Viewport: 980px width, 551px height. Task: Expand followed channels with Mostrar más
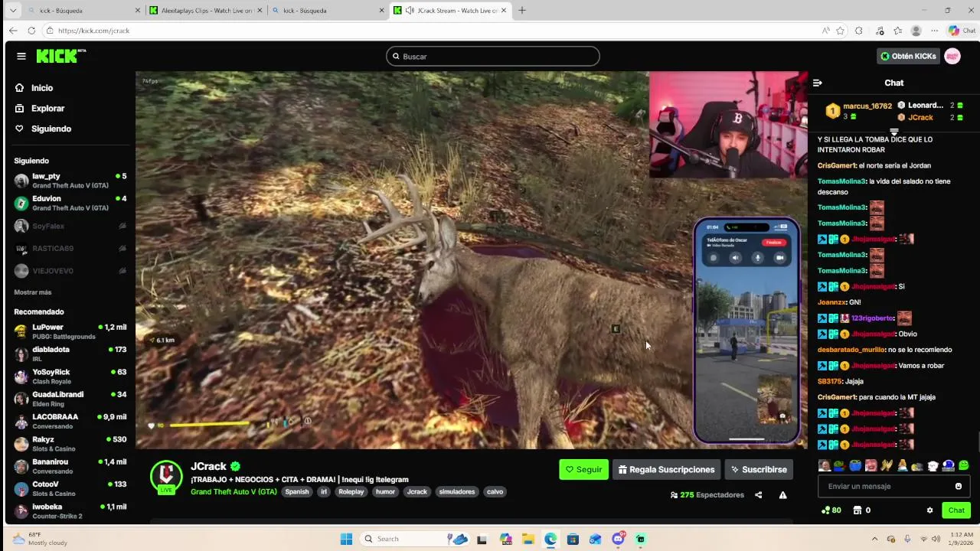33,292
